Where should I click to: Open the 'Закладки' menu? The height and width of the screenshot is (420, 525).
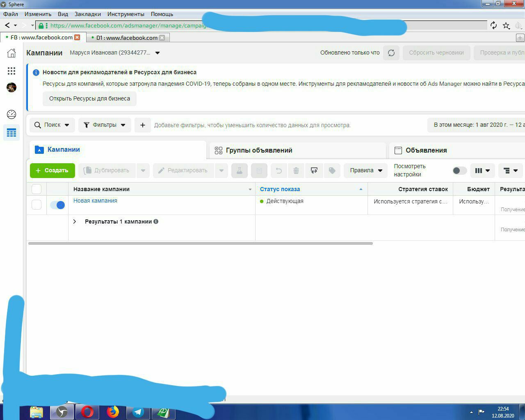[x=88, y=14]
